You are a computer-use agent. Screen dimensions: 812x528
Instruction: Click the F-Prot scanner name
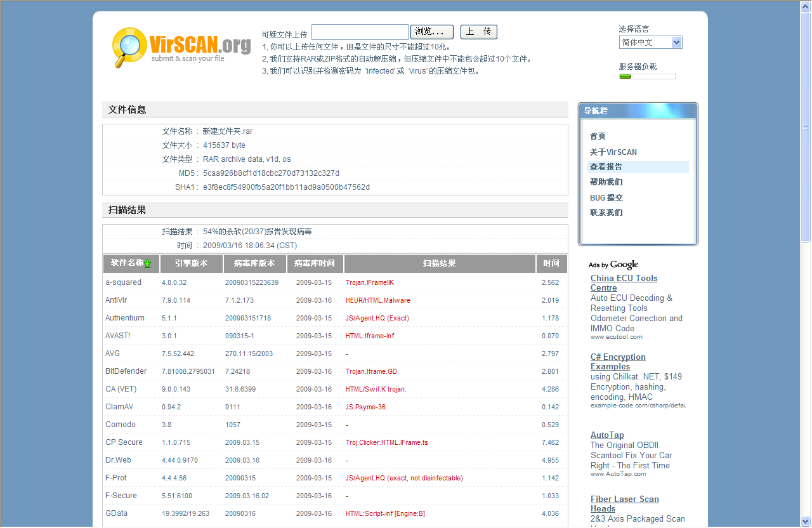(x=116, y=478)
